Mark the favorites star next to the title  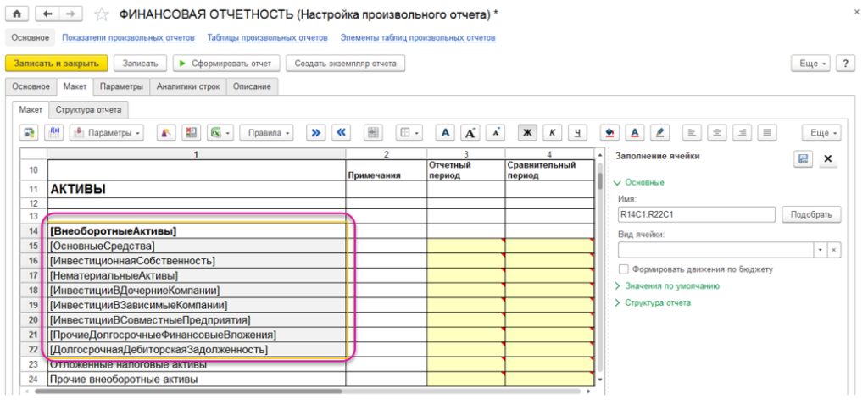pyautogui.click(x=102, y=14)
